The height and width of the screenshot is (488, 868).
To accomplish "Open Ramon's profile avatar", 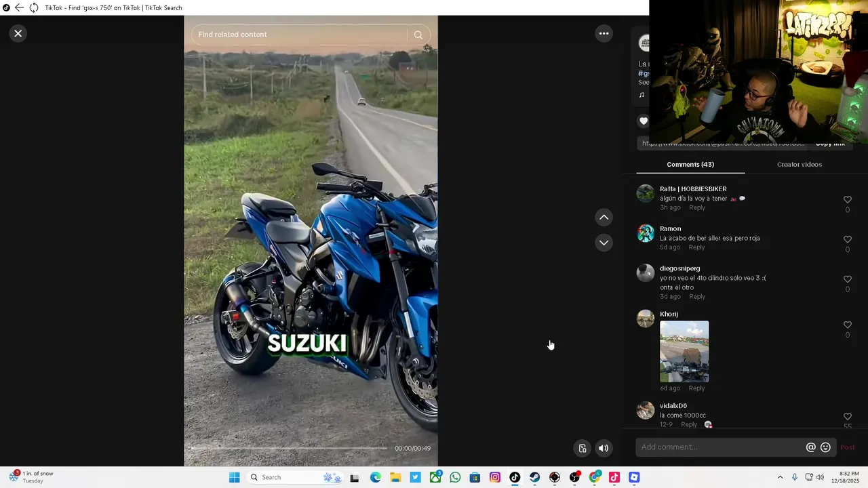I will click(x=646, y=233).
